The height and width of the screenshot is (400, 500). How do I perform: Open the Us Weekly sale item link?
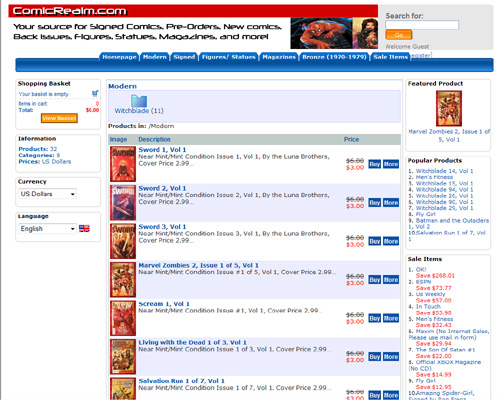[x=430, y=294]
